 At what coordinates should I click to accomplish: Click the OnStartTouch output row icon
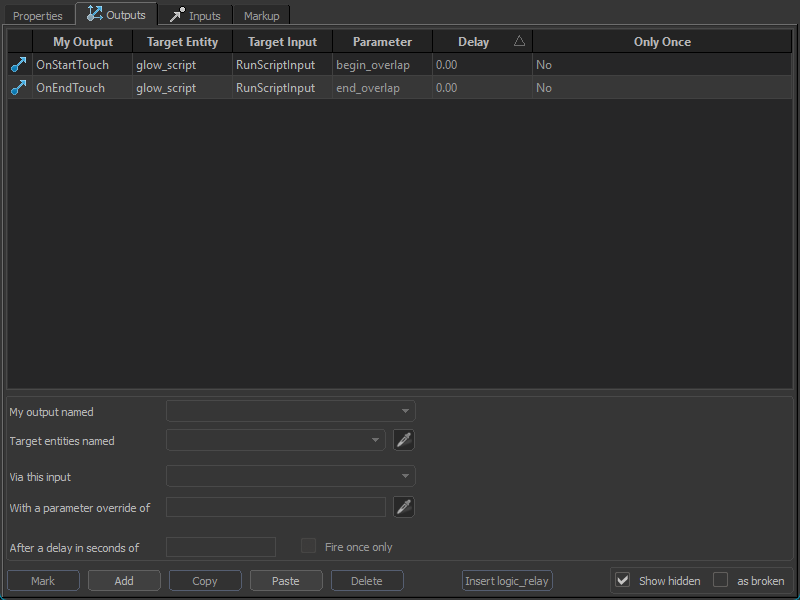19,65
